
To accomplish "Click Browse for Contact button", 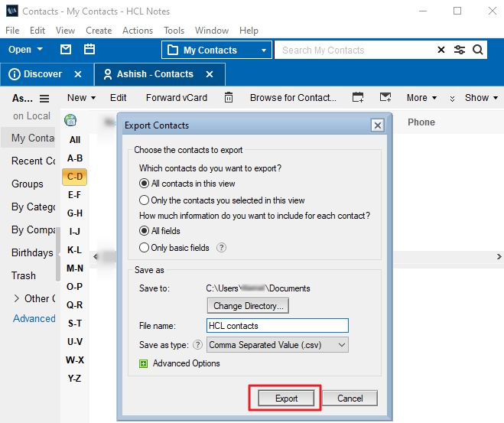I will [293, 98].
